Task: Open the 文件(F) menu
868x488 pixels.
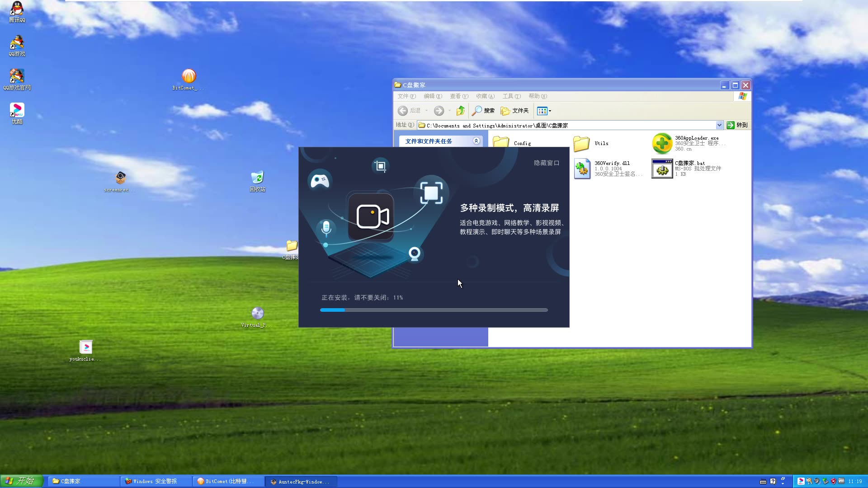Action: click(406, 96)
